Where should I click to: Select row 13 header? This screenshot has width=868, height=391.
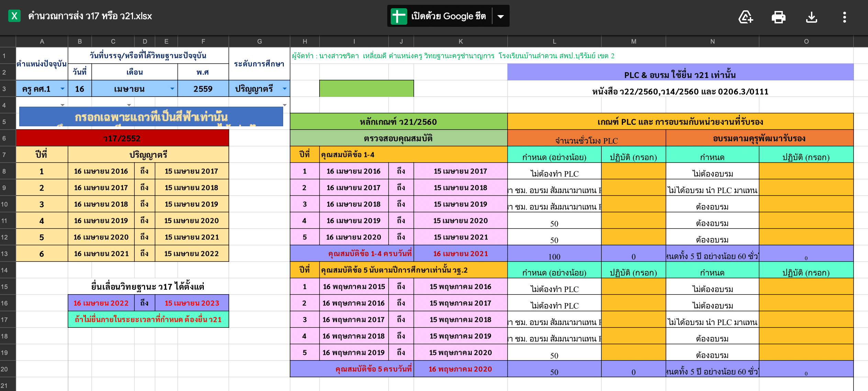8,254
